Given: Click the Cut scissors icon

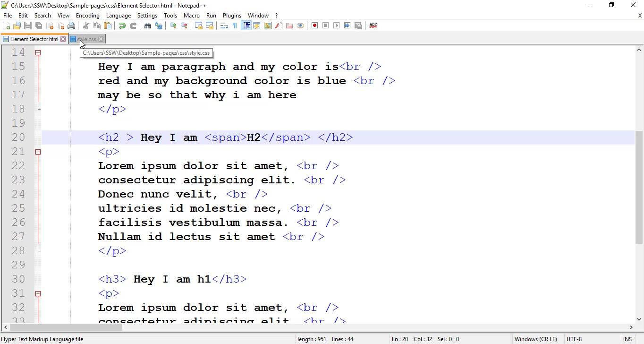Looking at the screenshot, I should [86, 26].
